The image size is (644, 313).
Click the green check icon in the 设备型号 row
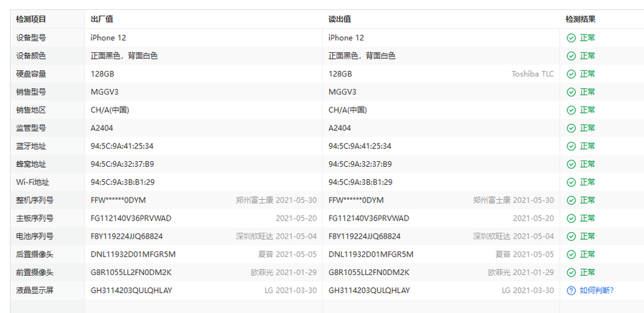click(x=571, y=38)
